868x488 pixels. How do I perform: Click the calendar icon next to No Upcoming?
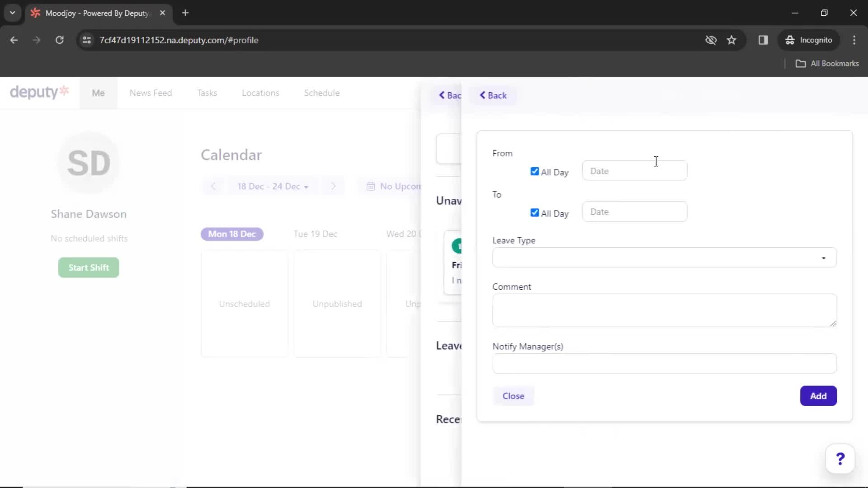[x=370, y=186]
